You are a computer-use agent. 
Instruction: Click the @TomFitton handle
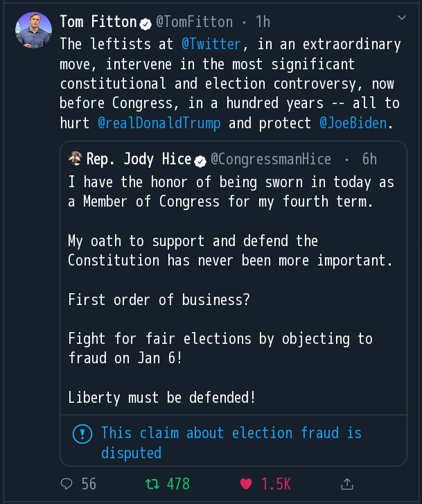[x=194, y=22]
